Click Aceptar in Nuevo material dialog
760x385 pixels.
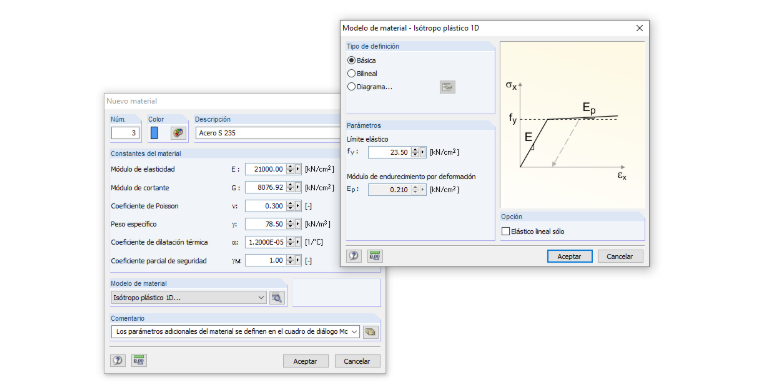tap(305, 361)
